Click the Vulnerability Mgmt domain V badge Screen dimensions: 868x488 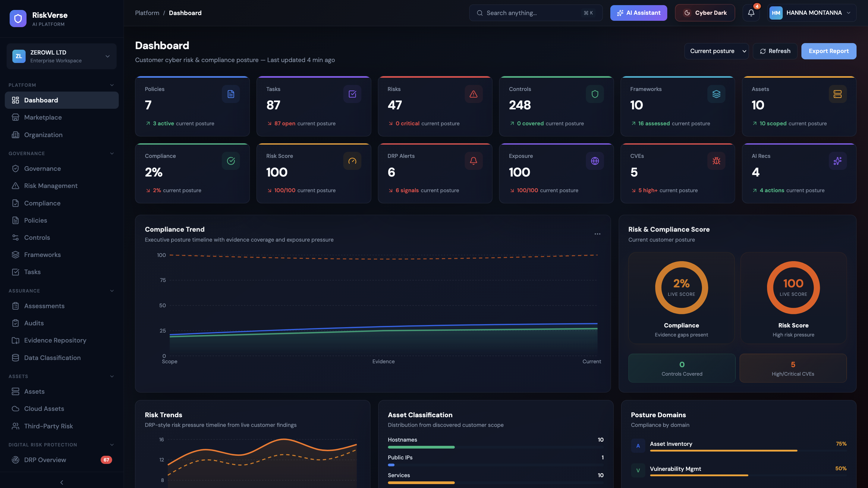point(638,471)
